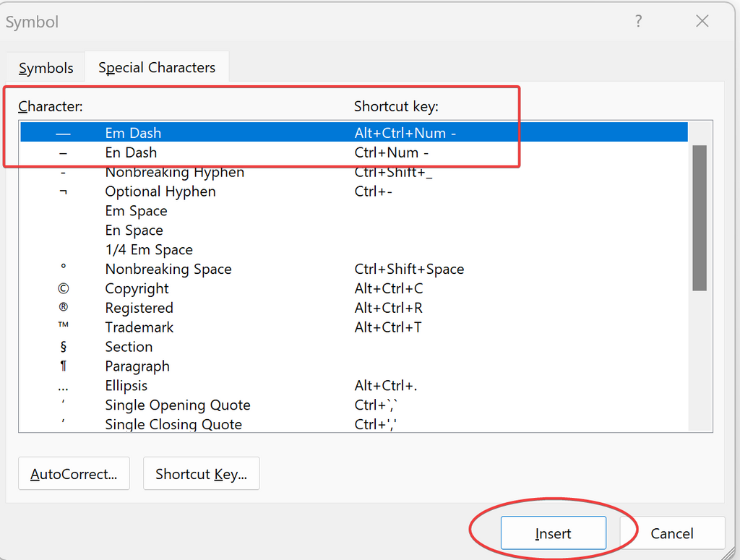740x560 pixels.
Task: Choose the Trademark symbol row
Action: (x=139, y=328)
